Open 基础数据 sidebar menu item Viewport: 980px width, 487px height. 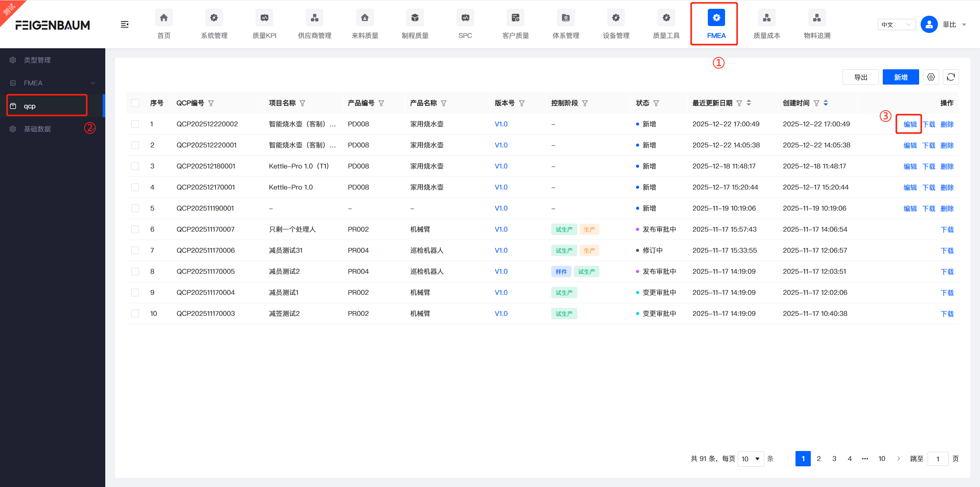click(38, 129)
